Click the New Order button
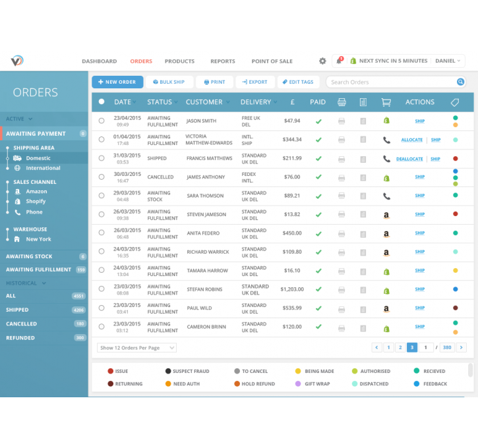478x448 pixels. 117,82
